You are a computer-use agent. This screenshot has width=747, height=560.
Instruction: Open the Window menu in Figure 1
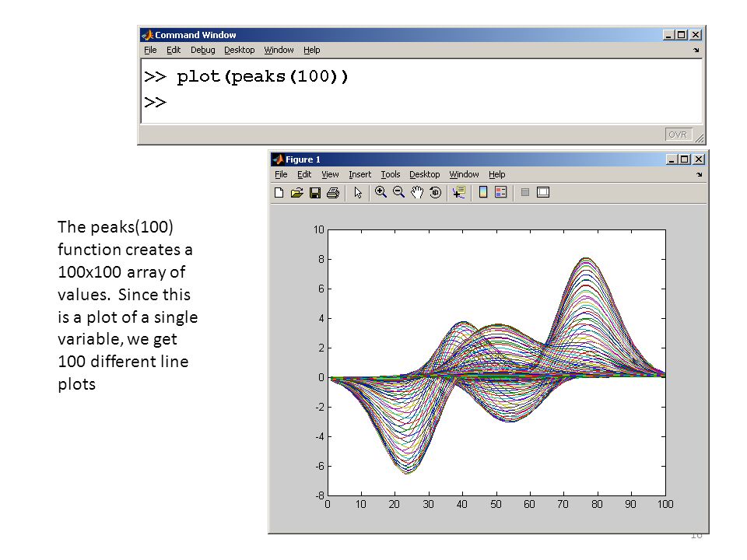click(x=464, y=174)
